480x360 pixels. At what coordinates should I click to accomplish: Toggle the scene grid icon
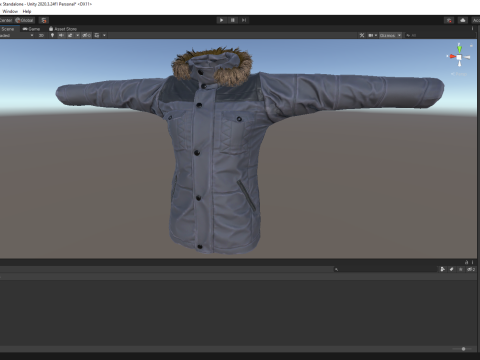point(97,35)
